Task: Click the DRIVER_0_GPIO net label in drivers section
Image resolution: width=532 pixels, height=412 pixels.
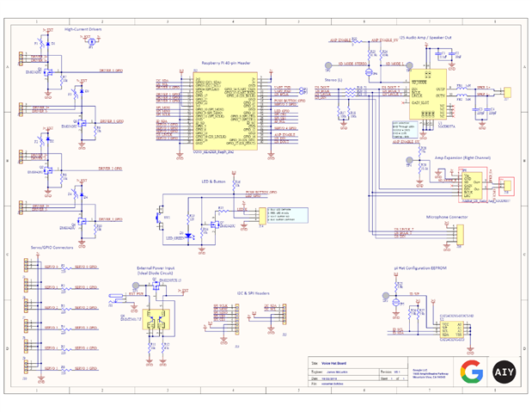Action: coord(111,71)
